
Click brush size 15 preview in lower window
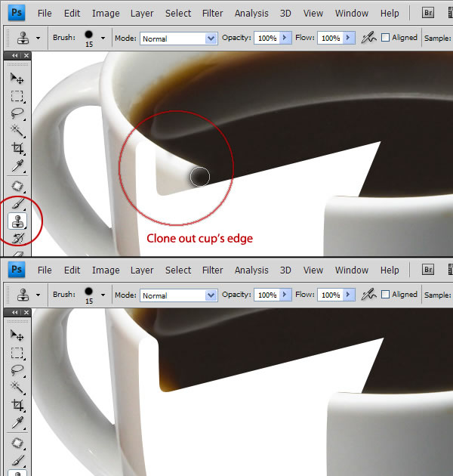tap(89, 295)
